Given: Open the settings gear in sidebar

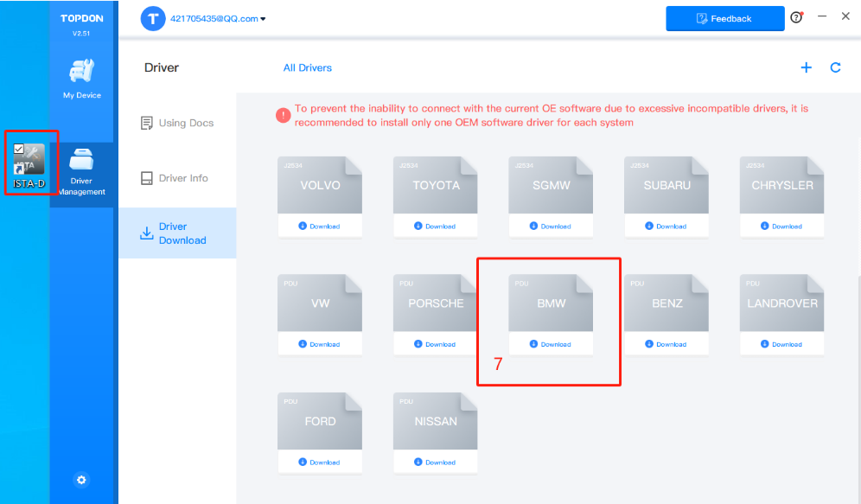Looking at the screenshot, I should 81,480.
